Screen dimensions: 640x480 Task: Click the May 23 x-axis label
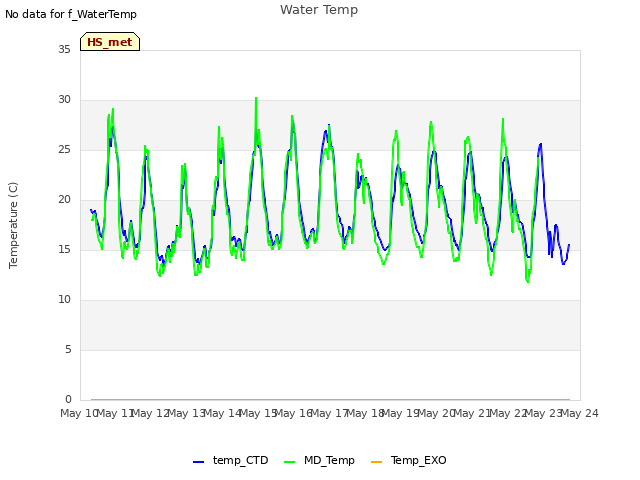click(x=544, y=413)
